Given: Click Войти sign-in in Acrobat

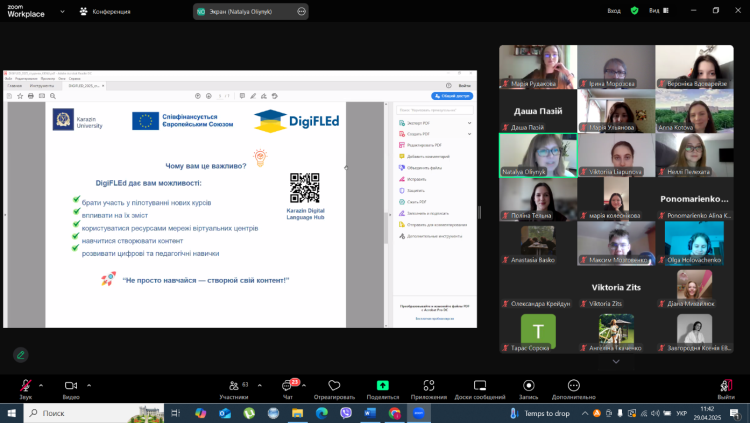Looking at the screenshot, I should [464, 86].
